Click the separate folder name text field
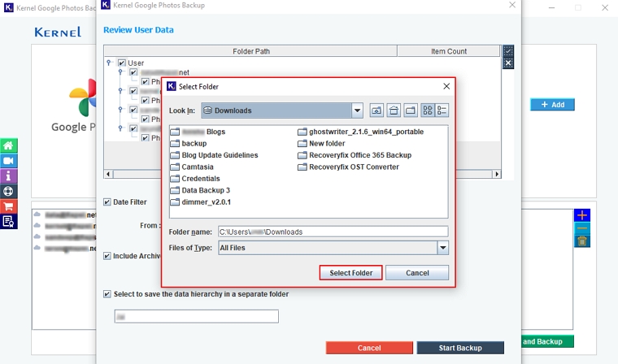Viewport: 618px width, 364px height. (x=196, y=316)
